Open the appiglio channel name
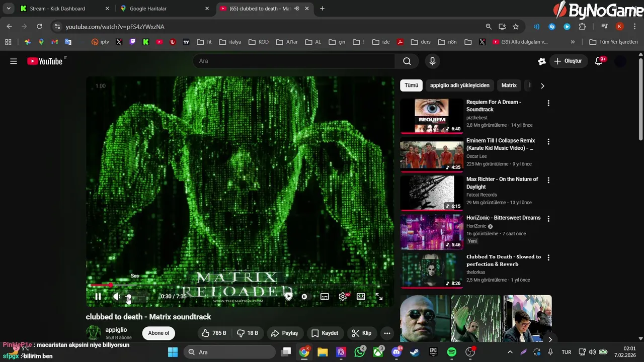The height and width of the screenshot is (362, 644). pos(116,330)
